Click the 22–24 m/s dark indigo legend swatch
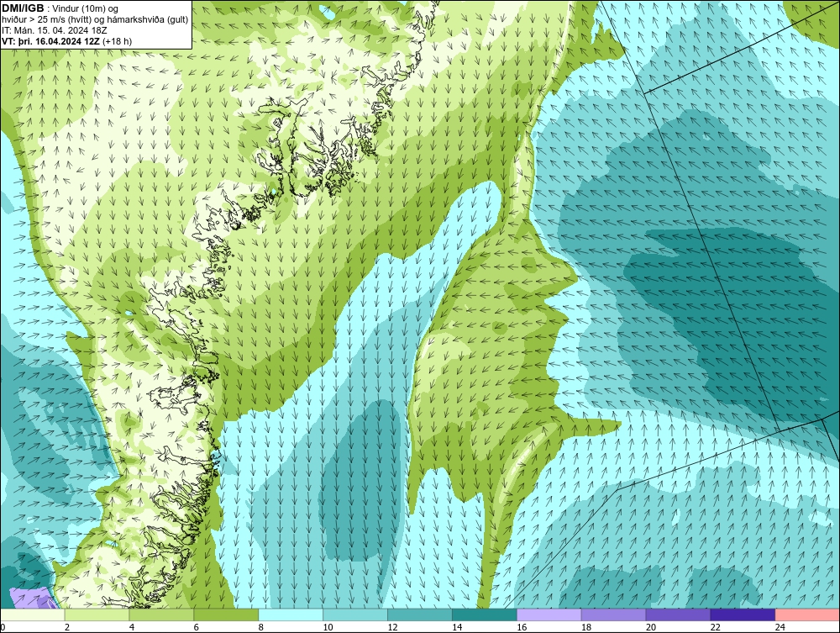The height and width of the screenshot is (633, 840). coord(743,615)
